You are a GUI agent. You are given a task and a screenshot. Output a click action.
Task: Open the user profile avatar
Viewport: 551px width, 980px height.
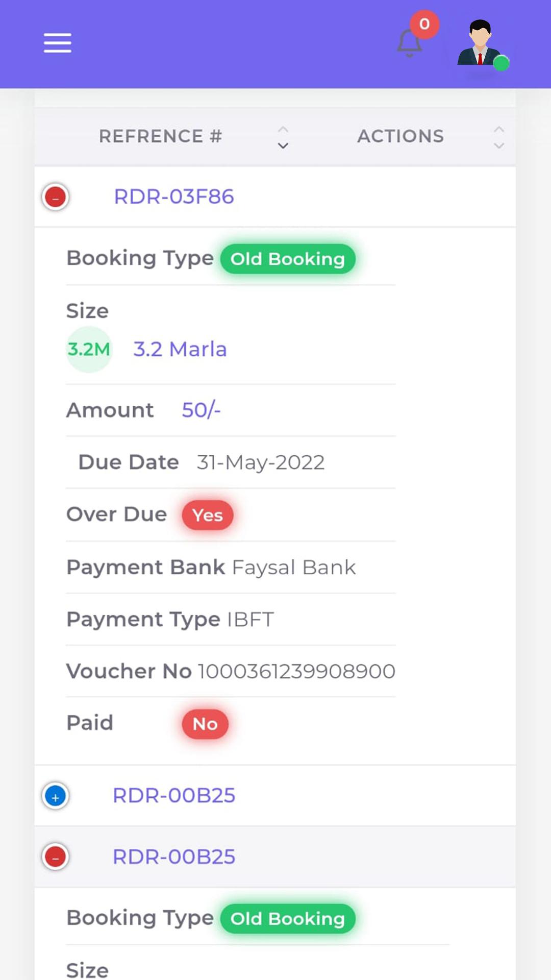click(x=480, y=43)
